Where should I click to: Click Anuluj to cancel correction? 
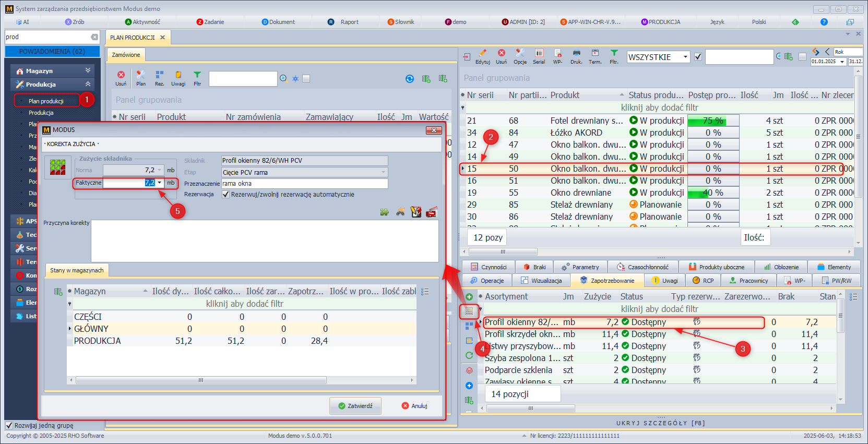click(414, 406)
